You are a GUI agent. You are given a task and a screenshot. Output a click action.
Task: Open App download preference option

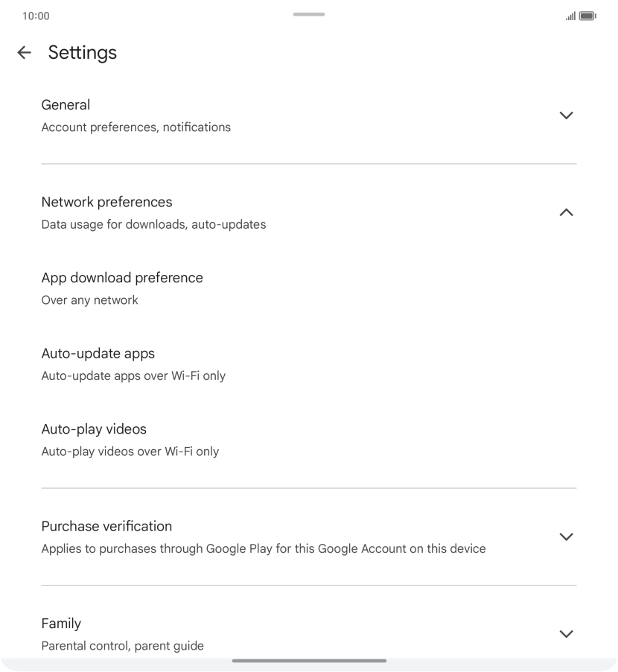122,278
